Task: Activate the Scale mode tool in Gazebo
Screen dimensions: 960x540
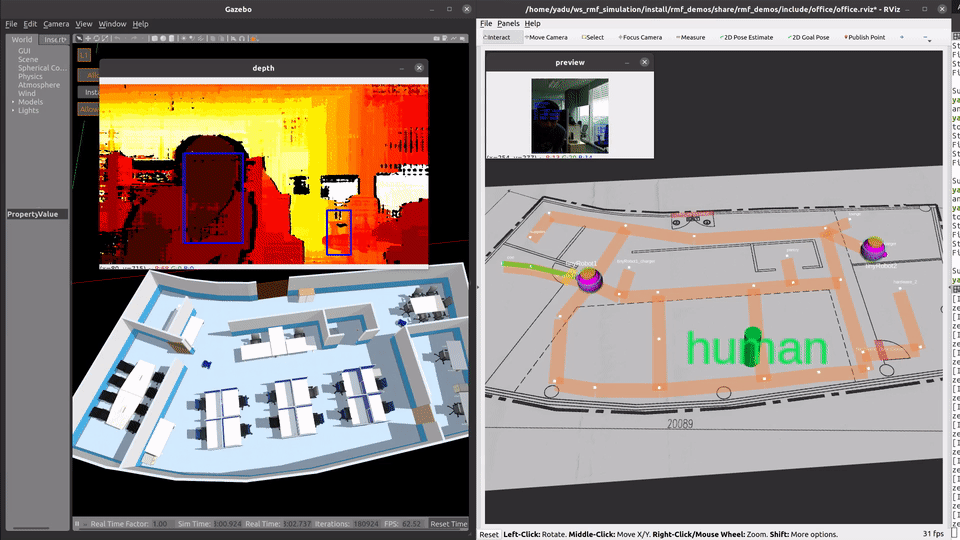Action: click(105, 38)
